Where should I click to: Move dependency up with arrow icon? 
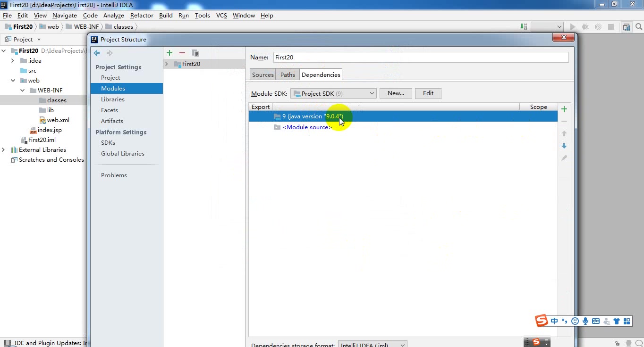tap(564, 133)
